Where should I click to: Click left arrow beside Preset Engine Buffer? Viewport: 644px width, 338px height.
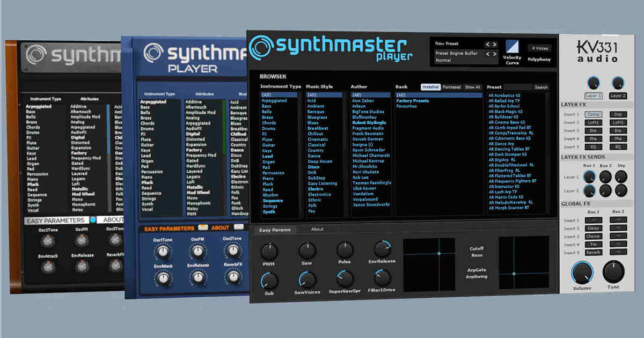coord(488,54)
